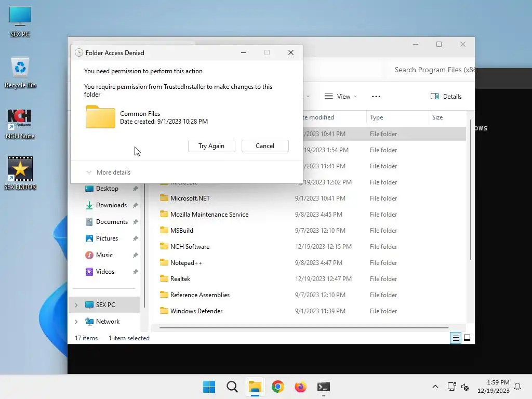The width and height of the screenshot is (532, 399).
Task: Switch to large thumbnails view layout icon
Action: 467,338
